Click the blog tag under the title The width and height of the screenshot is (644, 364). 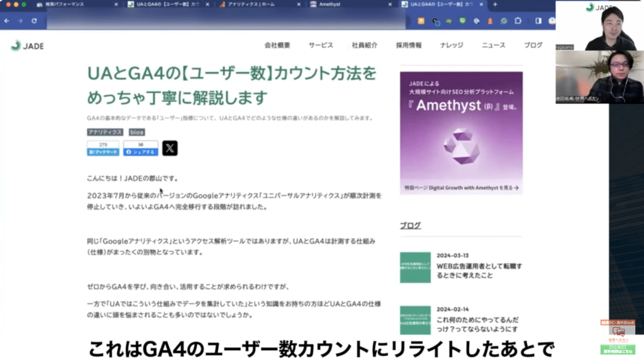(136, 132)
